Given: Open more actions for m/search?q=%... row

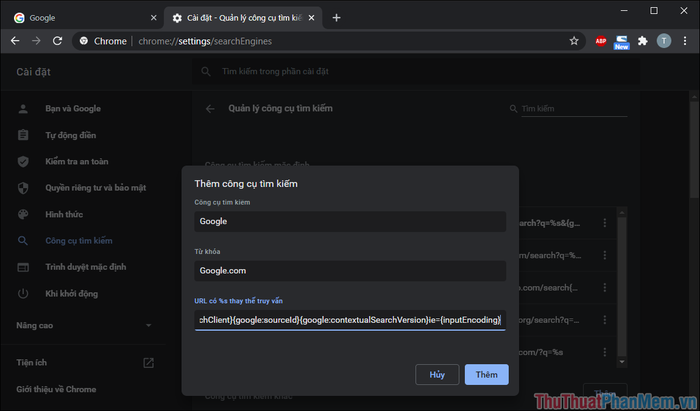Looking at the screenshot, I should tap(605, 255).
